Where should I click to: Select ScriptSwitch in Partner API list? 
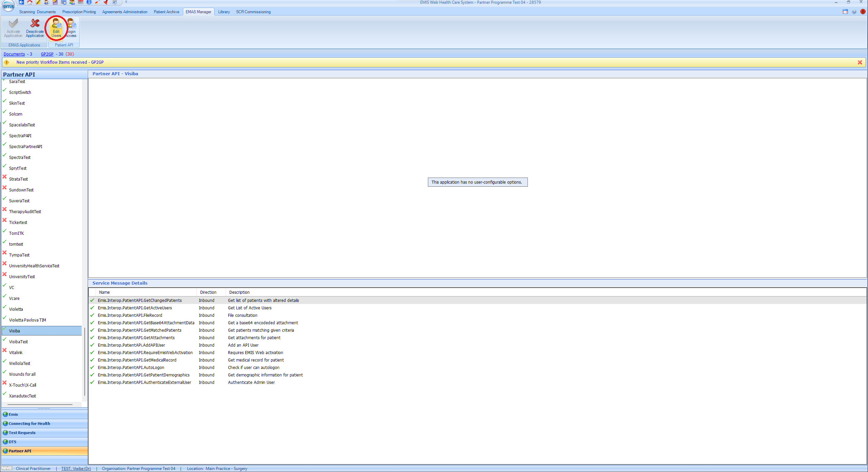42,92
